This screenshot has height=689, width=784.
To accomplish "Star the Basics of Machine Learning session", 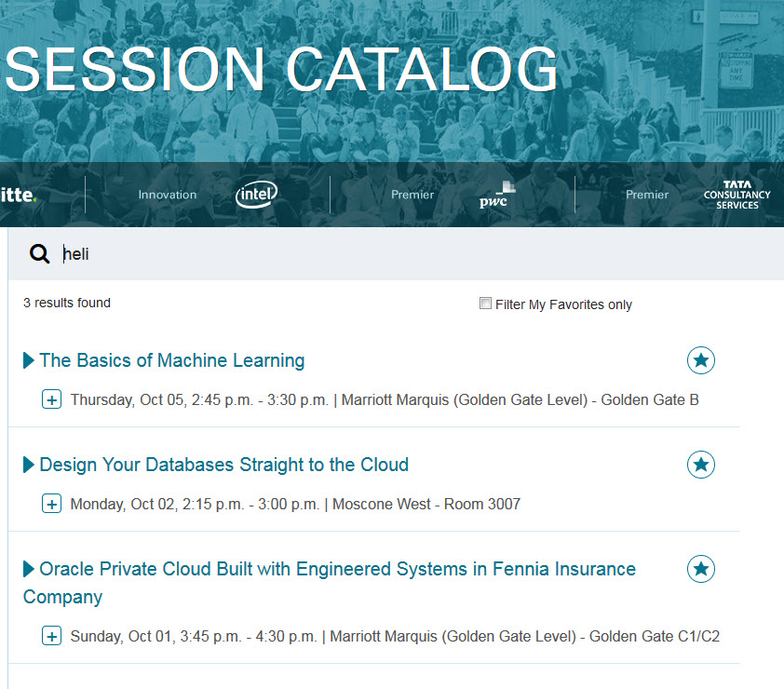I will click(x=700, y=360).
